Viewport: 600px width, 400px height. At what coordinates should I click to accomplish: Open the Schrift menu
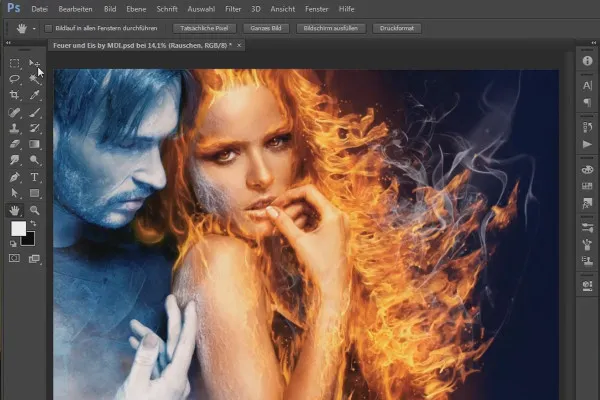pyautogui.click(x=167, y=9)
